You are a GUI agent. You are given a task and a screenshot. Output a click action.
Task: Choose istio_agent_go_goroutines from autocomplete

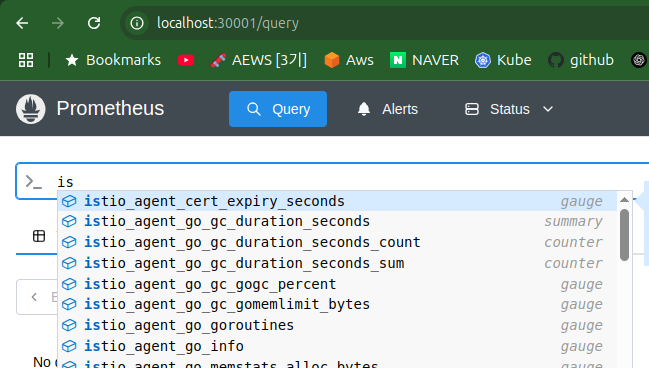(337, 325)
